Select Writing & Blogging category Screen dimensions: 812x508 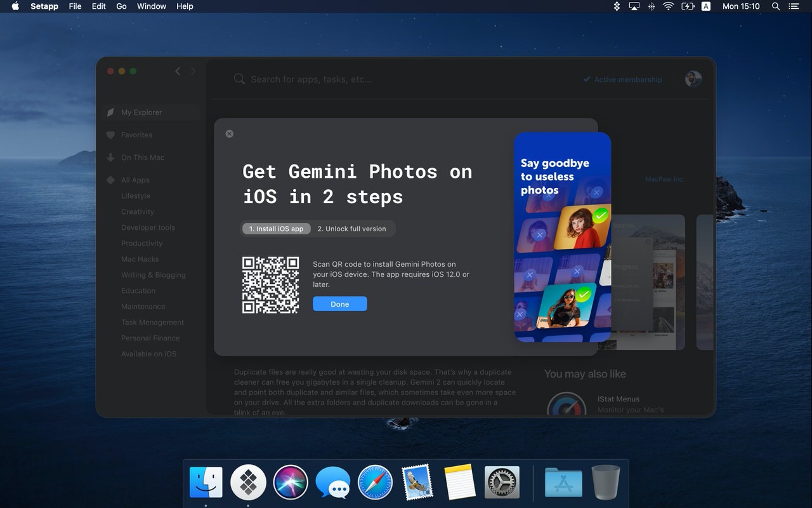[x=154, y=275]
